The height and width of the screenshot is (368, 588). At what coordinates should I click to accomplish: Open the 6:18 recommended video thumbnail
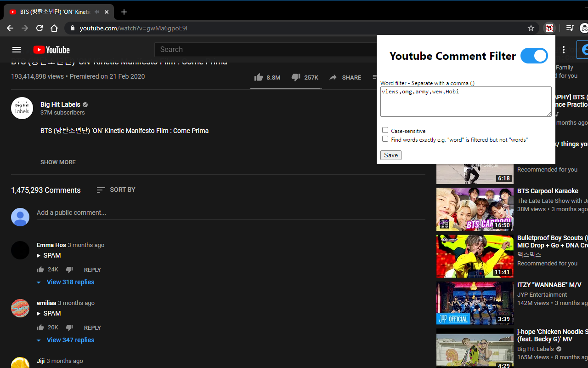tap(475, 174)
